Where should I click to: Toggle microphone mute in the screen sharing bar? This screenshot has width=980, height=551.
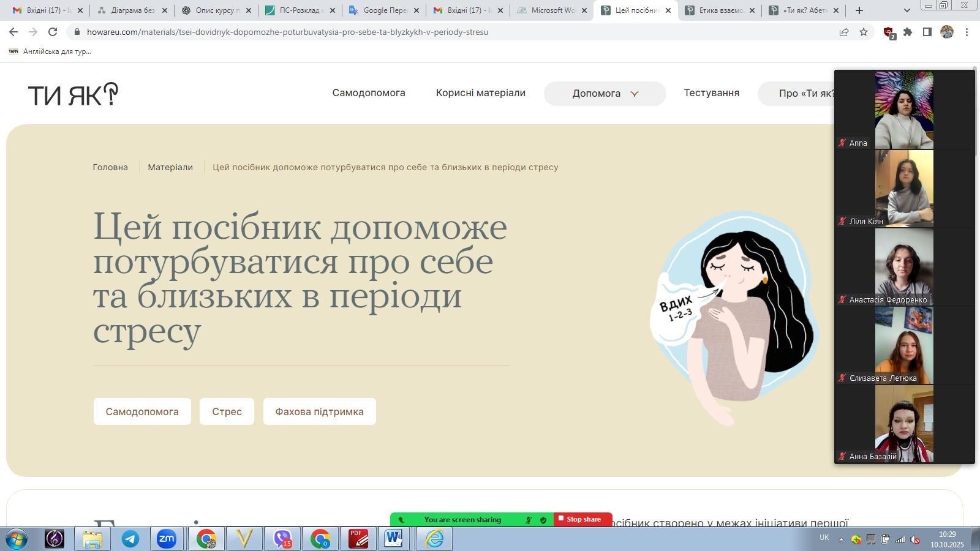click(528, 520)
